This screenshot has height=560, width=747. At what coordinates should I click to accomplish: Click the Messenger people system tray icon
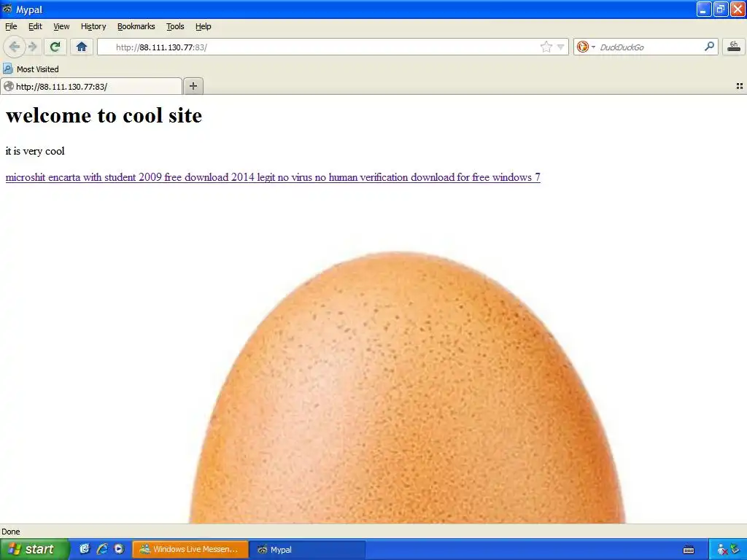(x=721, y=550)
